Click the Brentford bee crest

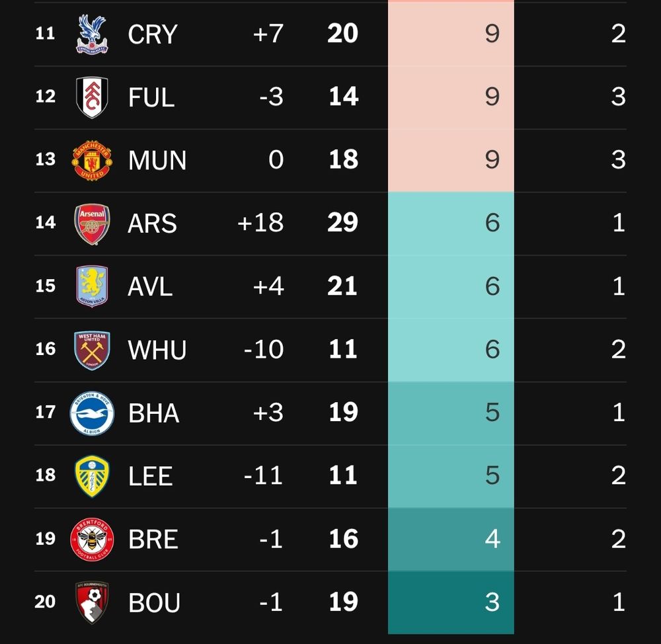pos(92,540)
